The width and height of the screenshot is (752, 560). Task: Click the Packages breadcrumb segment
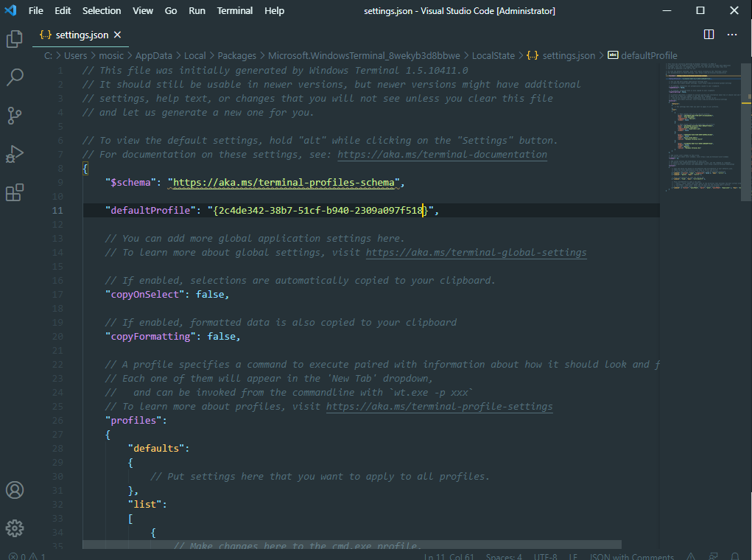pyautogui.click(x=237, y=56)
